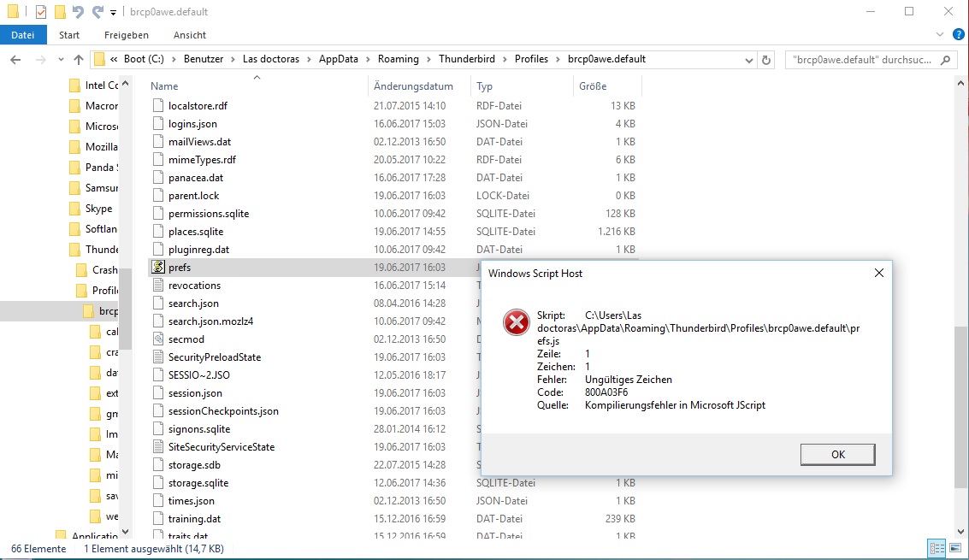This screenshot has width=969, height=560.
Task: Expand the address bar history dropdown
Action: point(748,60)
